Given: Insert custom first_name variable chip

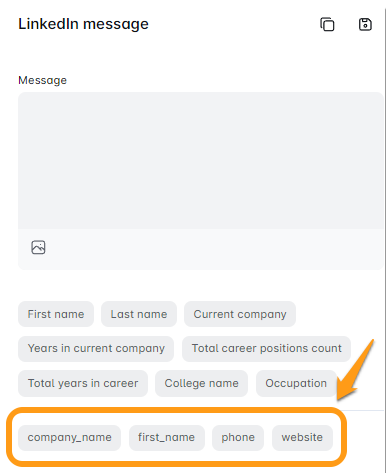Looking at the screenshot, I should (x=167, y=438).
